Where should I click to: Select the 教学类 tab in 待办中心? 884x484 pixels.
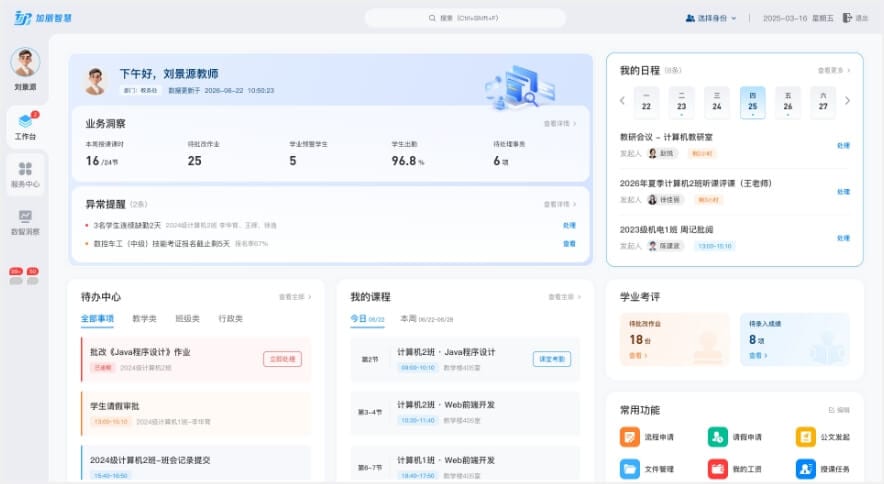coord(144,319)
